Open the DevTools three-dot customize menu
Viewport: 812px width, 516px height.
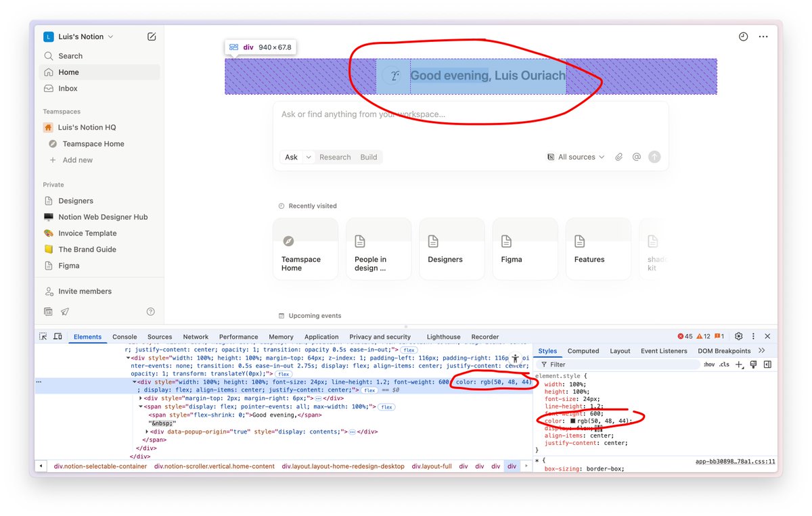(753, 337)
